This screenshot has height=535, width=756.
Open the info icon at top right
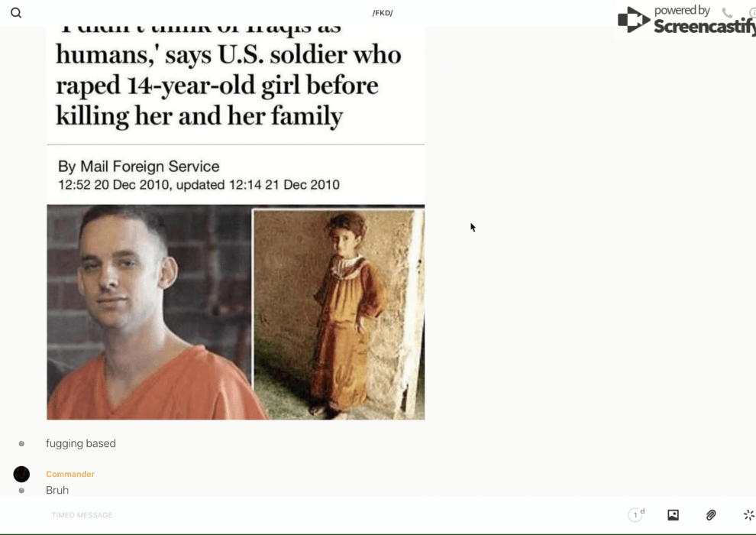tap(753, 12)
